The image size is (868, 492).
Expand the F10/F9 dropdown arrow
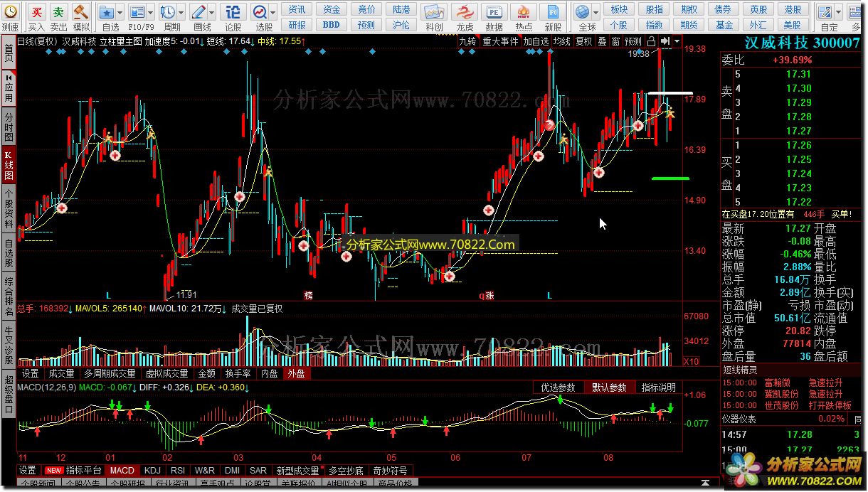pos(151,13)
